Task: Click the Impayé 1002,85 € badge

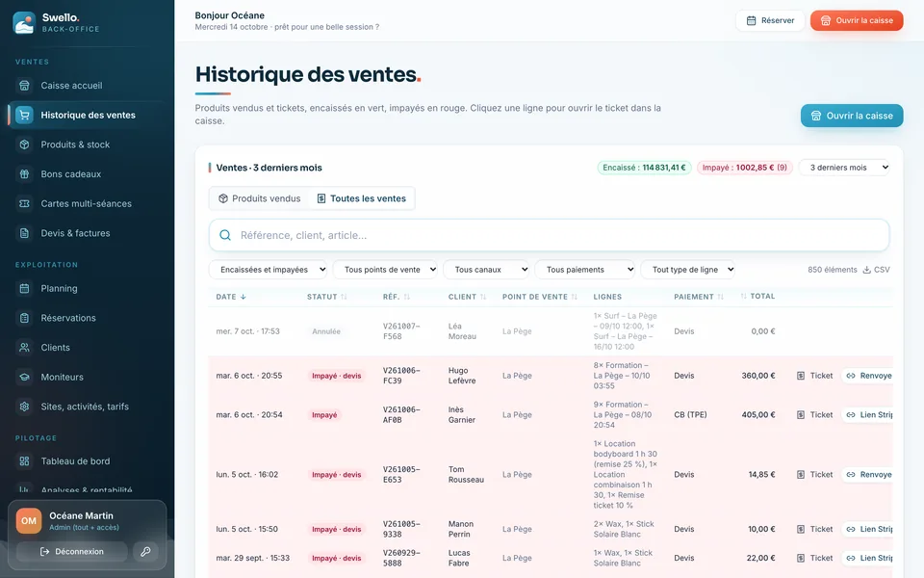Action: 745,168
